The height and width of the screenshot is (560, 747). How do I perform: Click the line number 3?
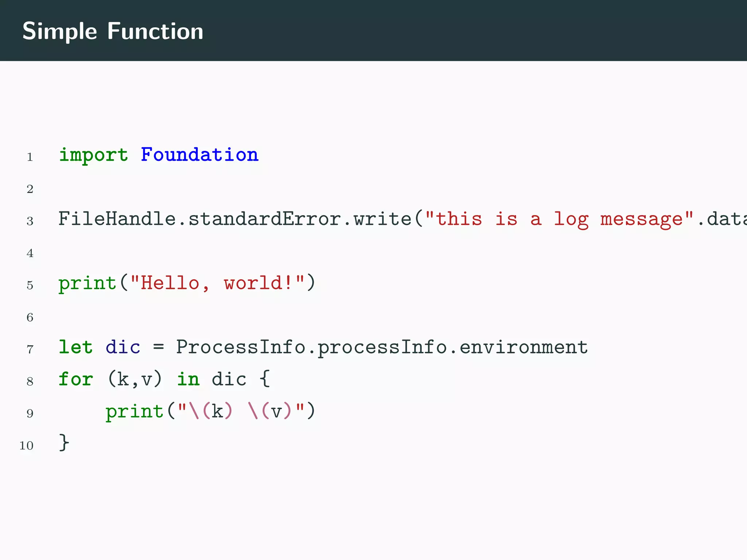[30, 221]
